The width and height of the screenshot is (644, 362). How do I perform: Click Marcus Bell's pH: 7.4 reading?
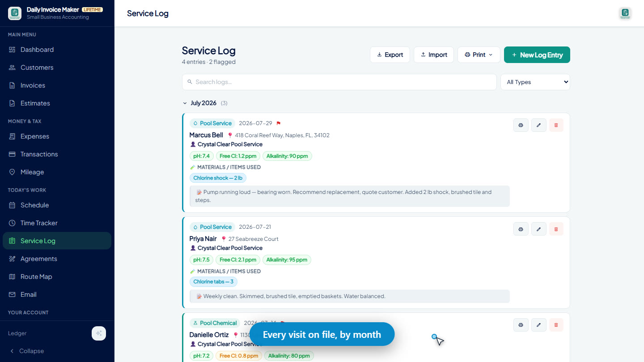point(202,156)
